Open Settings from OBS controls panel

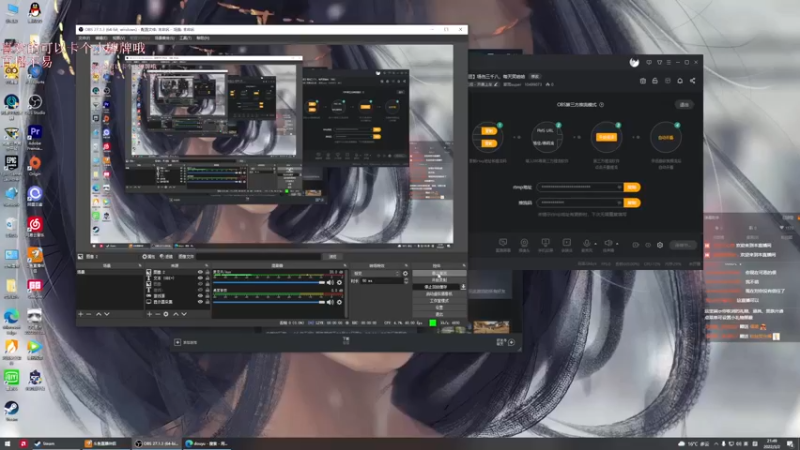click(439, 307)
